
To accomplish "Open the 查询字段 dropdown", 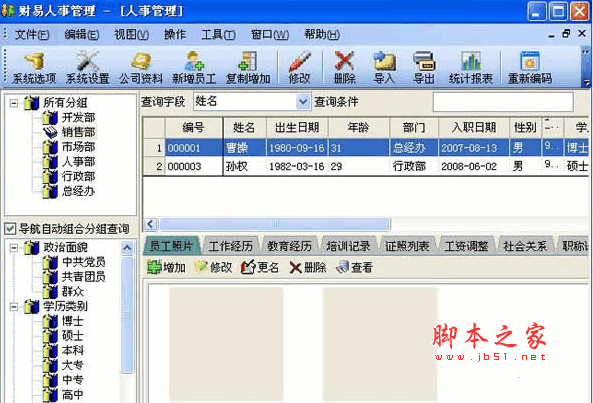I will pos(303,101).
